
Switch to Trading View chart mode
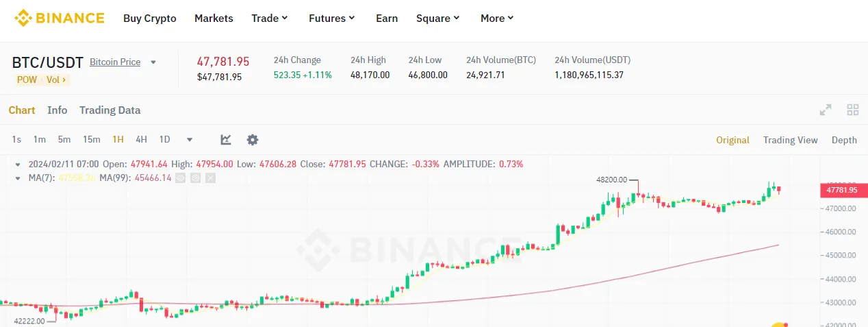point(791,140)
